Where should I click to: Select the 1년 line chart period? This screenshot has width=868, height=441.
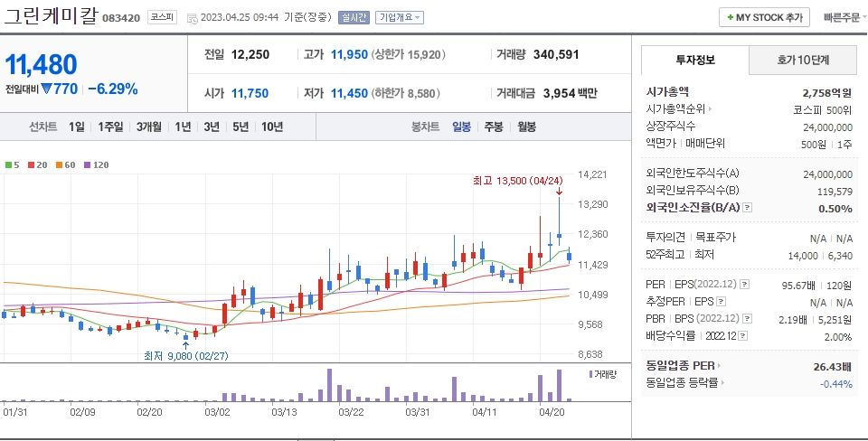(x=183, y=127)
